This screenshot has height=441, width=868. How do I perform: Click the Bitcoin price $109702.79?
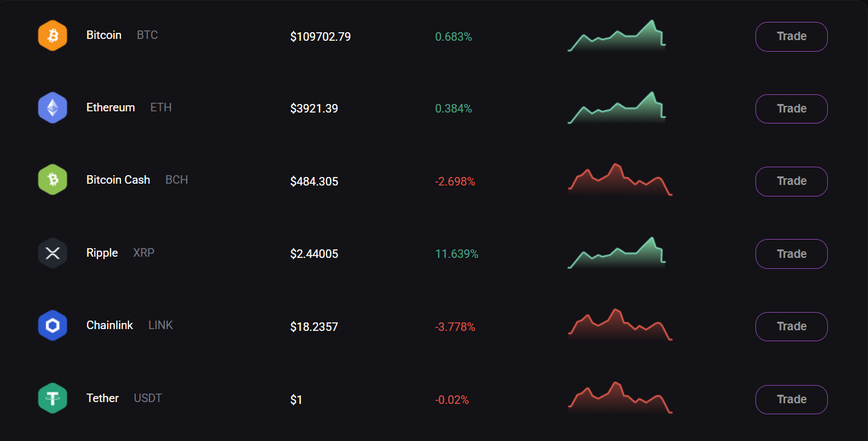pos(321,36)
